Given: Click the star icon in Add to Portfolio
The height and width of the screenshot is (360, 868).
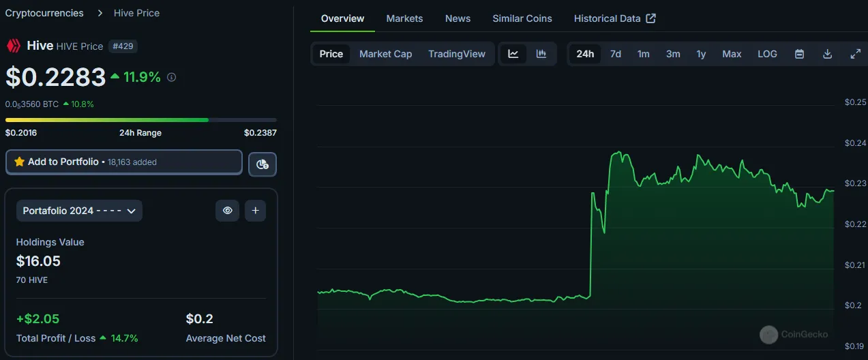Looking at the screenshot, I should click(x=19, y=162).
